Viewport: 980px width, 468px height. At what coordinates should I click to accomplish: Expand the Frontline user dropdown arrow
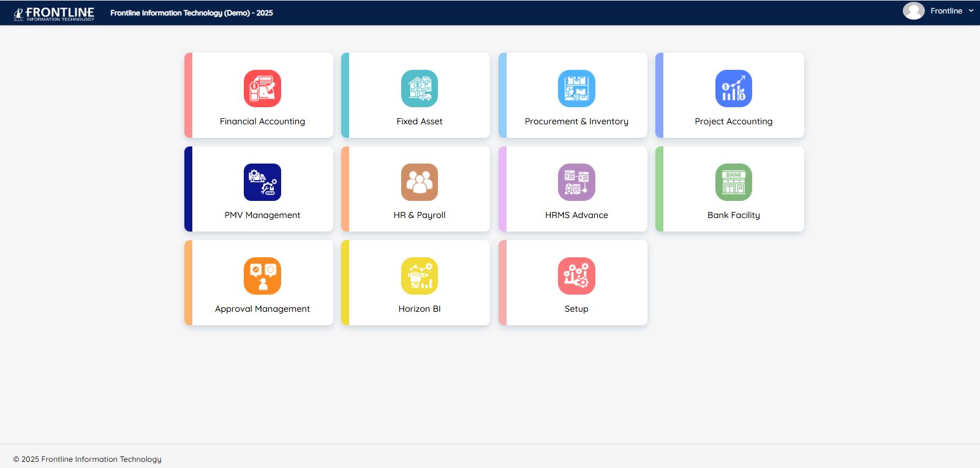coord(971,11)
